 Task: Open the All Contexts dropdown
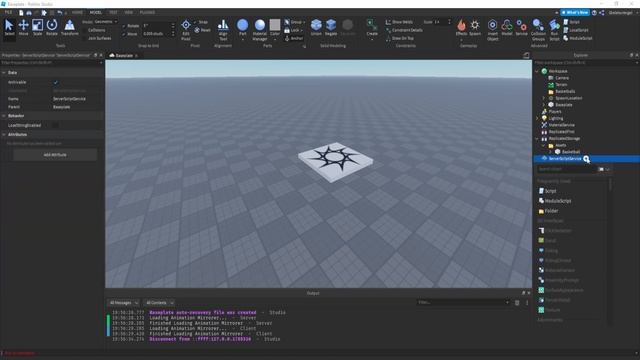[x=160, y=303]
